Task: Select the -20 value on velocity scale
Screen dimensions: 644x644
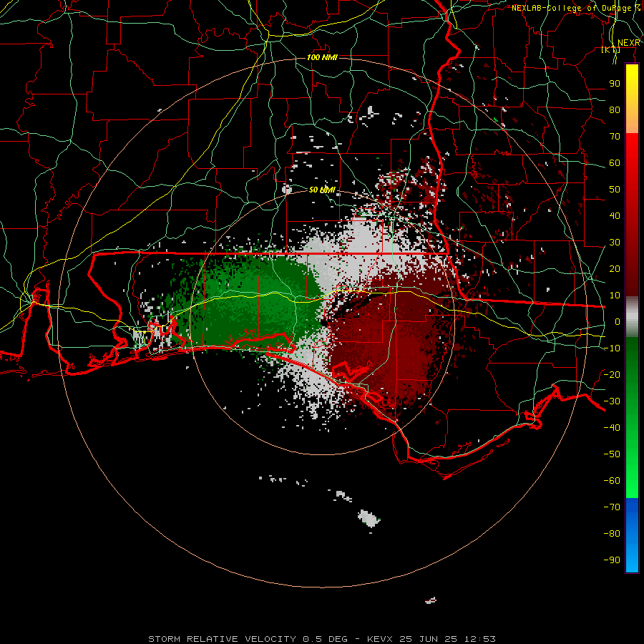Action: click(x=612, y=374)
